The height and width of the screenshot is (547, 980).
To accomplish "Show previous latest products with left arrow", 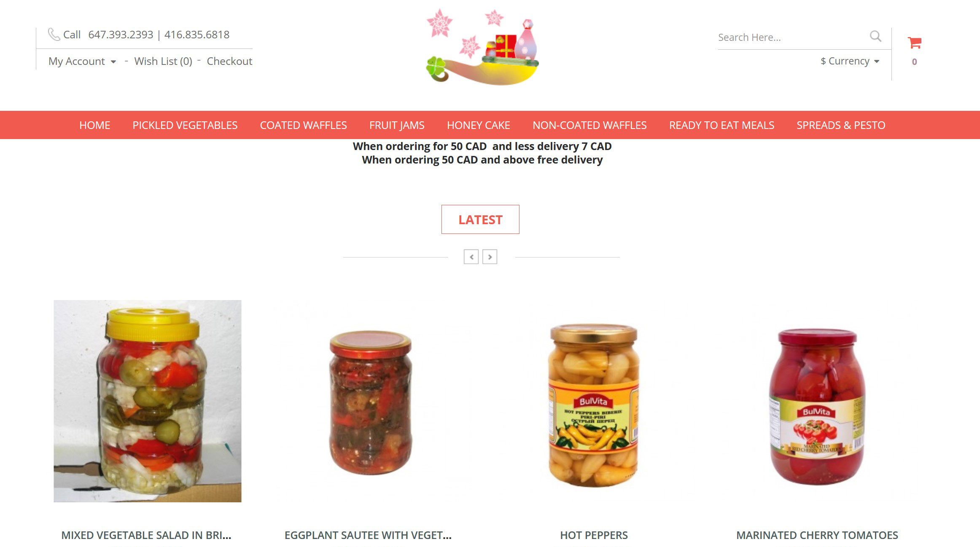I will click(471, 257).
